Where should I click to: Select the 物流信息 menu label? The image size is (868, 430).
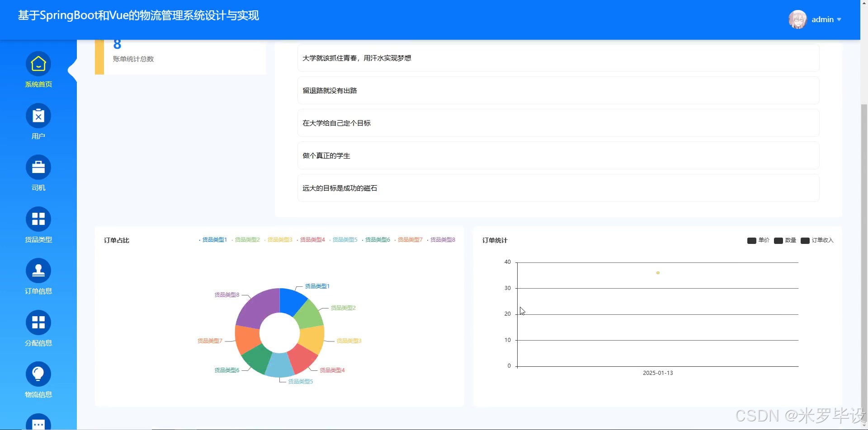(38, 395)
